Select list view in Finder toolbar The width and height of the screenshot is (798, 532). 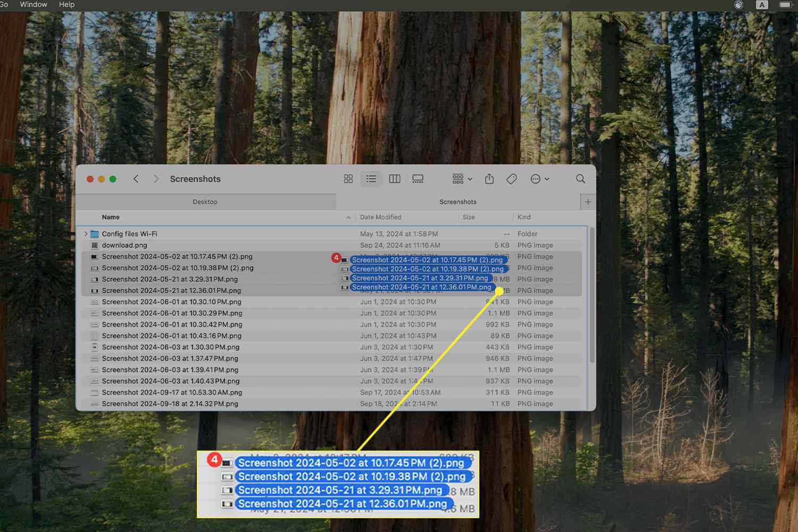coord(371,179)
